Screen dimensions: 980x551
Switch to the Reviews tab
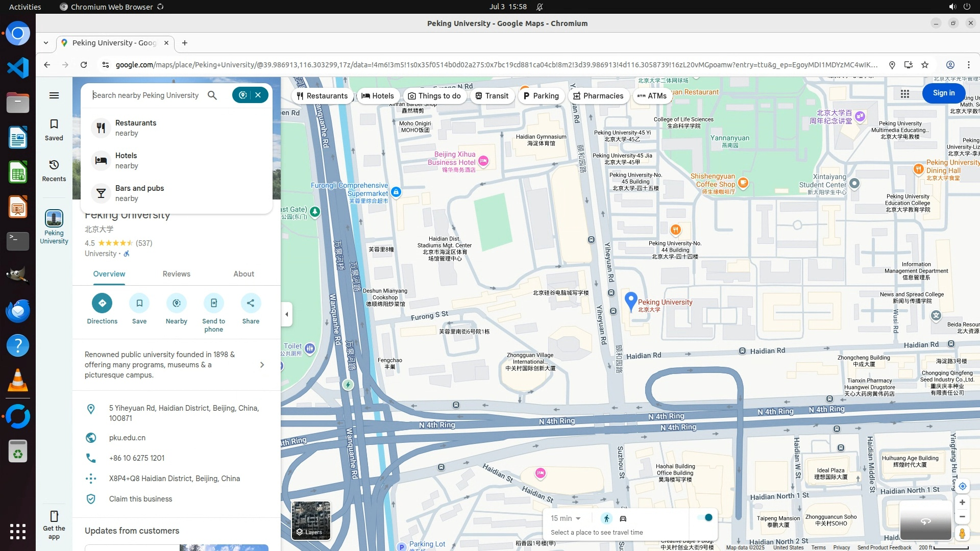pos(176,274)
